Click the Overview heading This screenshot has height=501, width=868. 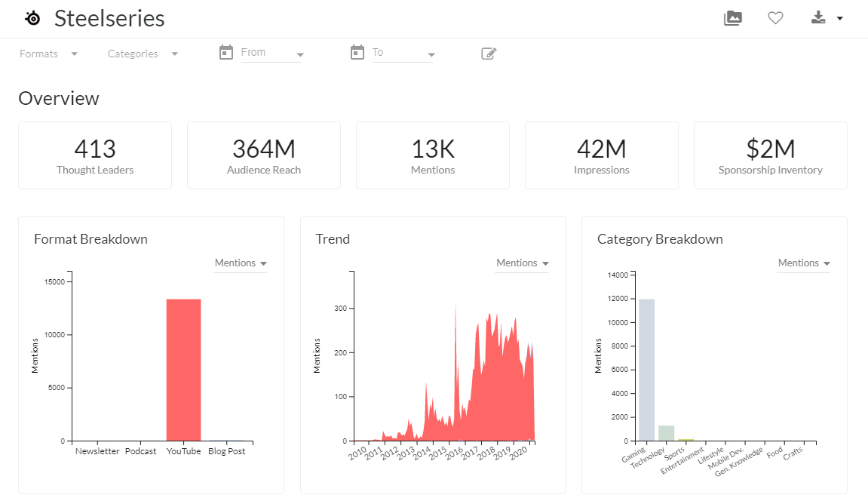tap(59, 99)
